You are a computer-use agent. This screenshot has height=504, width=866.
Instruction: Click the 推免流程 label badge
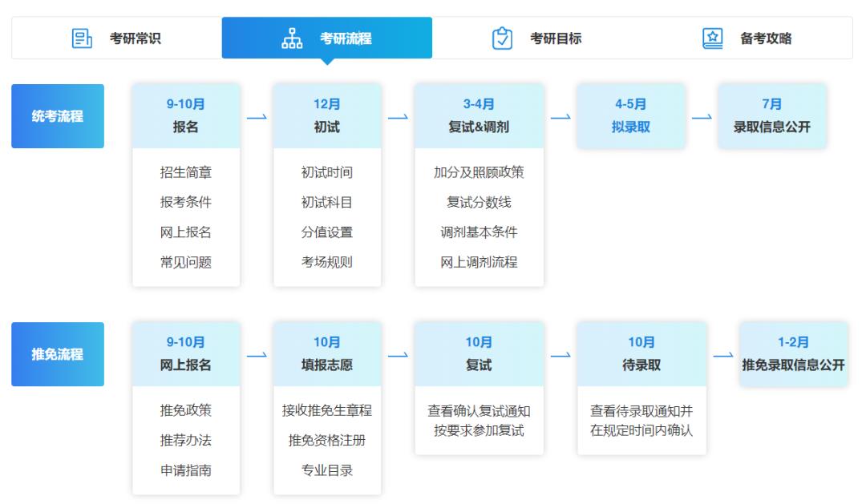point(57,355)
